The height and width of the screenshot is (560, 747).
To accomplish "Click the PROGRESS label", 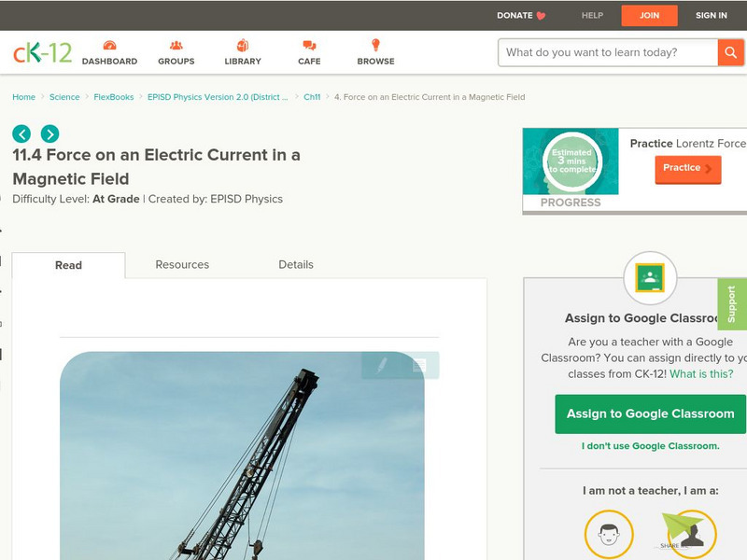I will (571, 203).
